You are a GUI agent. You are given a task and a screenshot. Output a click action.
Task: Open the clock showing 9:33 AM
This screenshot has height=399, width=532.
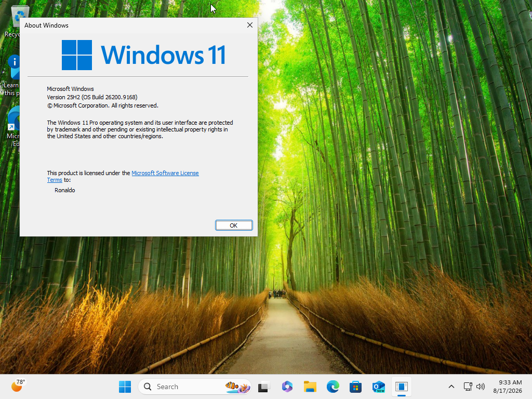coord(508,387)
